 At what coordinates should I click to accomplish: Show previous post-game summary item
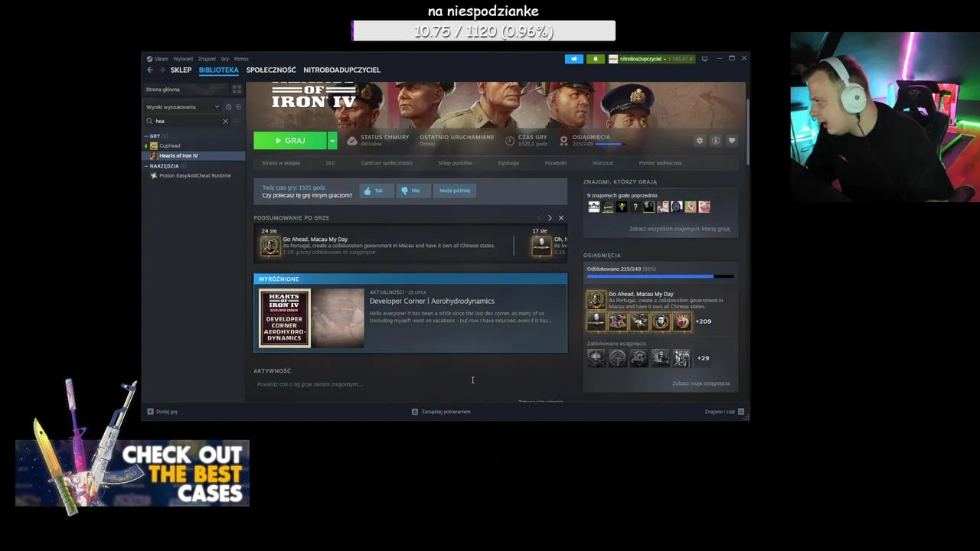click(539, 218)
